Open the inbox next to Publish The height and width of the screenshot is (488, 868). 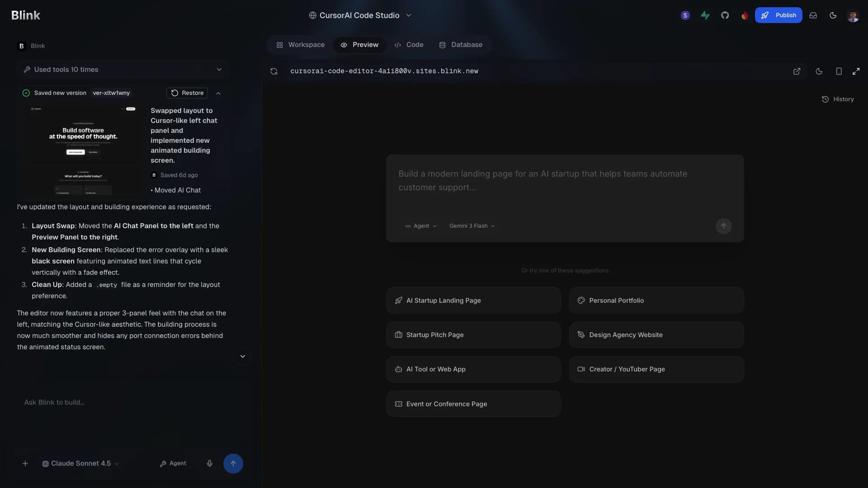pyautogui.click(x=813, y=15)
